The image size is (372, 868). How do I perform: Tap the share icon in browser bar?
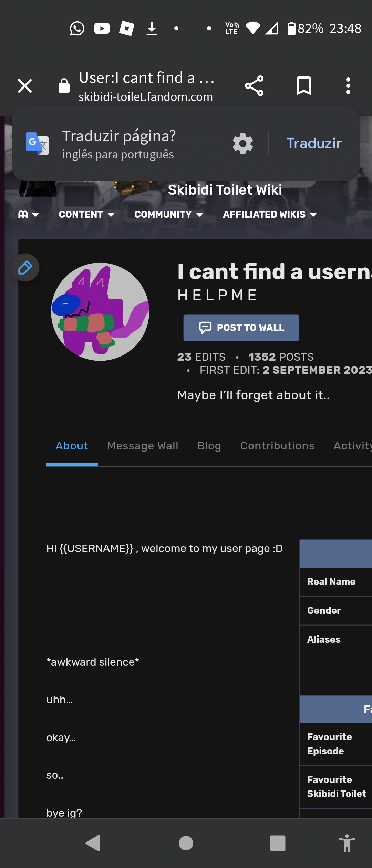254,86
